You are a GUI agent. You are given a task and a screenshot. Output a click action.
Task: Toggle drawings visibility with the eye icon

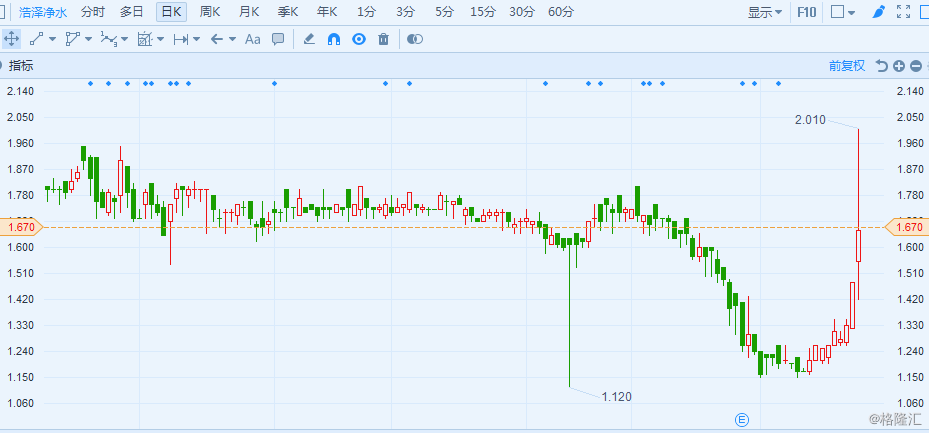[x=358, y=39]
